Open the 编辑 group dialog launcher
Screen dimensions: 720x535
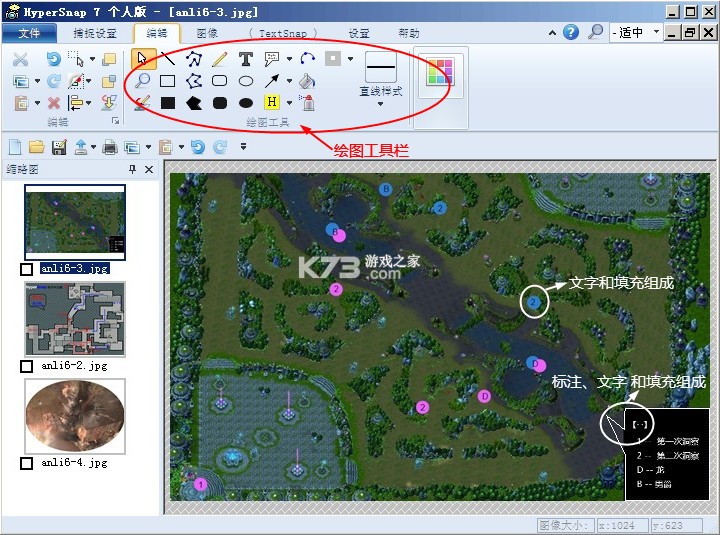tap(115, 121)
